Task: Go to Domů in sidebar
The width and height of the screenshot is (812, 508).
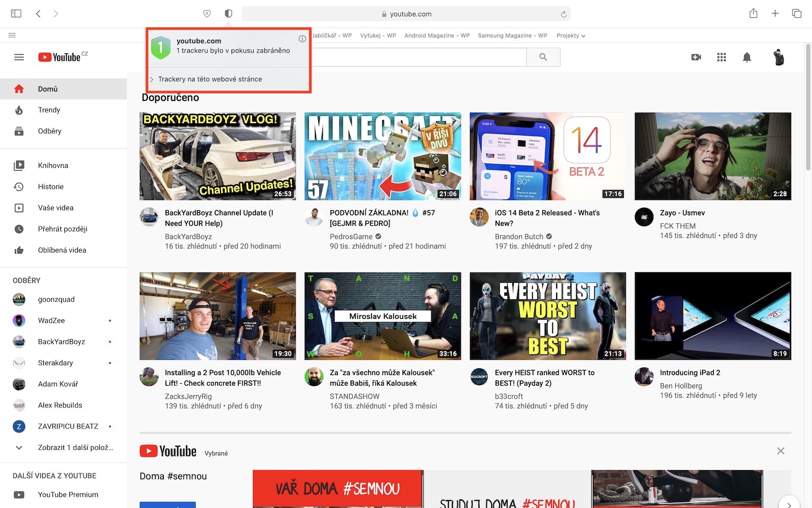Action: (x=63, y=89)
